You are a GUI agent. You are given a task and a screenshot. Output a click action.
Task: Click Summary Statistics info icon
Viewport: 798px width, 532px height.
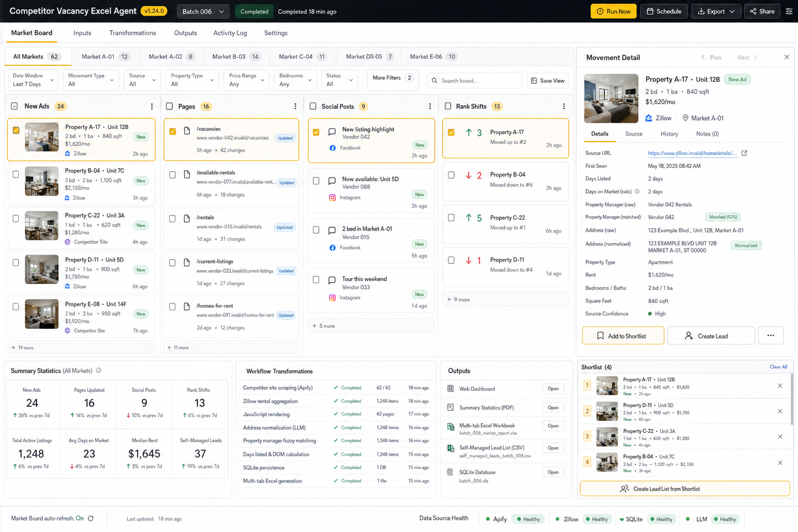tap(99, 370)
